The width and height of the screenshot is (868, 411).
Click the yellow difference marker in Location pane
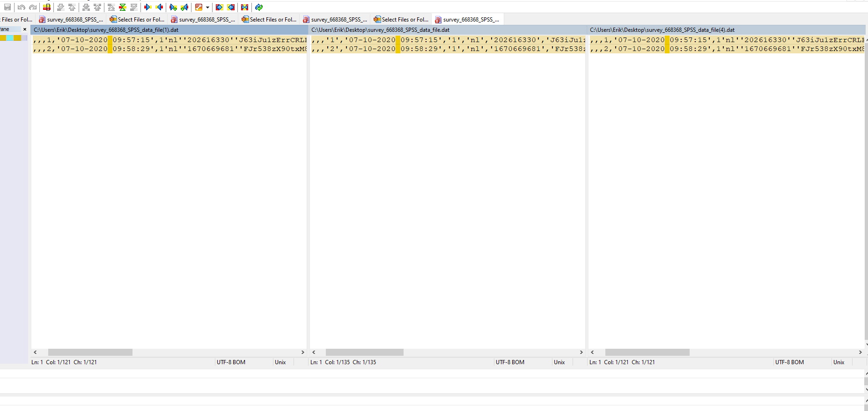(x=17, y=38)
